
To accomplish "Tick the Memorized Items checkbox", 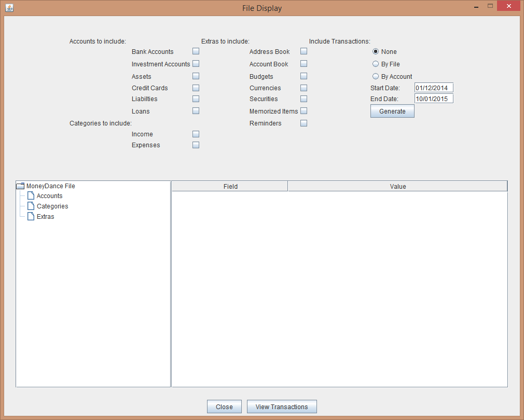I will pos(304,111).
